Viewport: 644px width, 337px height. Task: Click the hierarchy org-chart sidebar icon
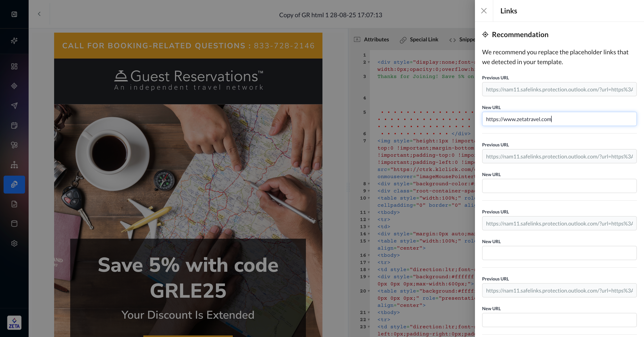pos(14,165)
